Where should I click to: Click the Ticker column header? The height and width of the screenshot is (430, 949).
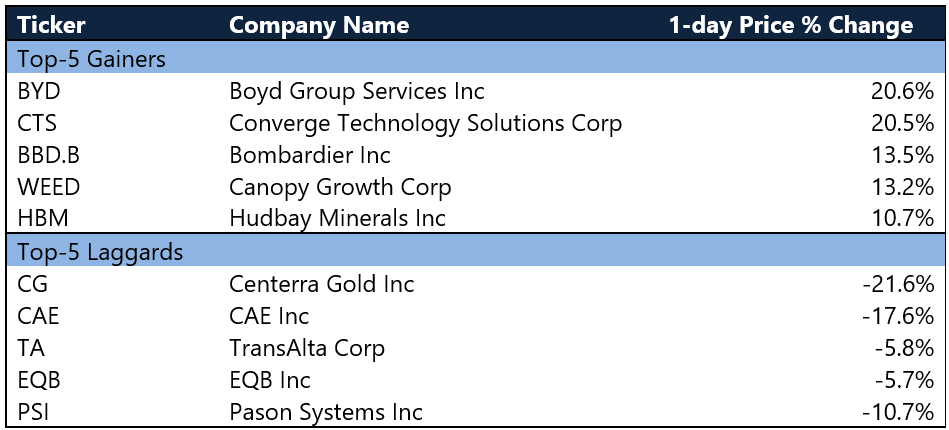(51, 25)
